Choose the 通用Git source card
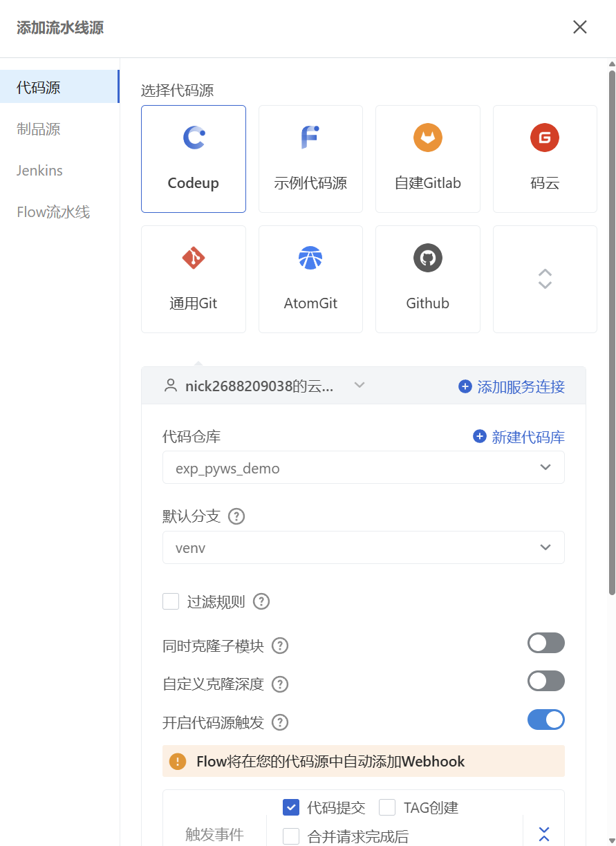The width and height of the screenshot is (616, 846). [x=194, y=279]
